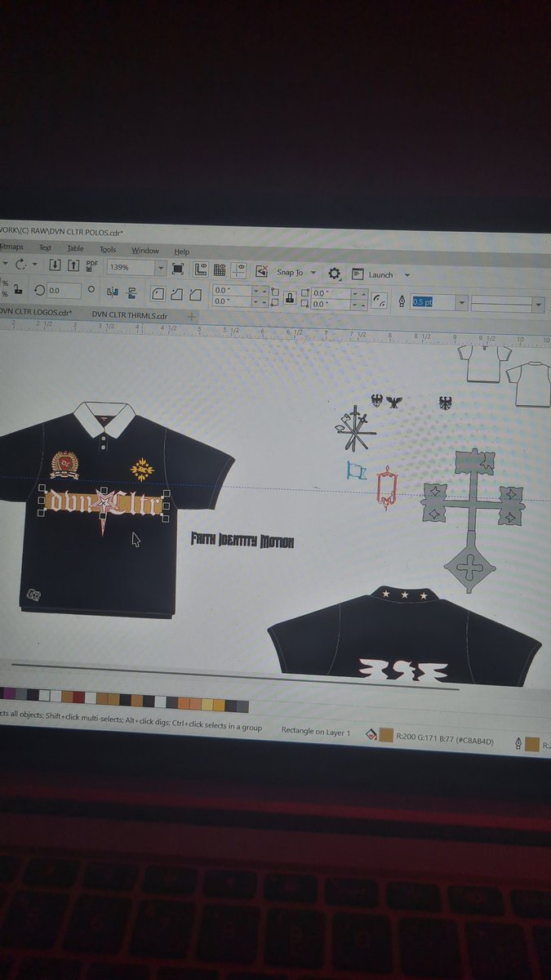Toggle the snap off icon beside Snap To

[x=262, y=272]
